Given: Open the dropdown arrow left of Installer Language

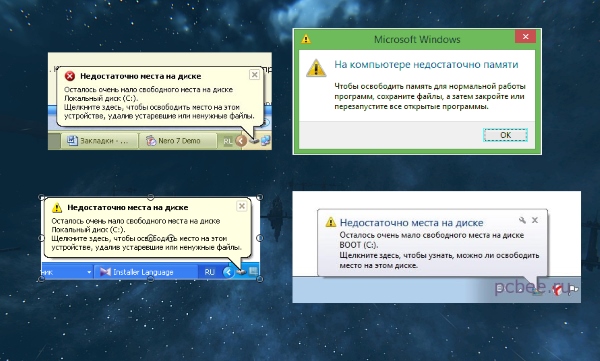Looking at the screenshot, I should click(89, 272).
